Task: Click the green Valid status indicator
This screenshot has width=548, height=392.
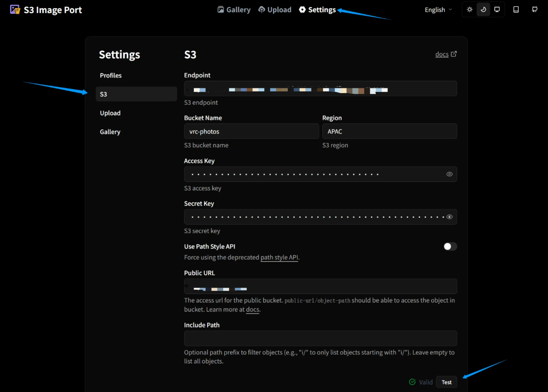Action: click(421, 382)
